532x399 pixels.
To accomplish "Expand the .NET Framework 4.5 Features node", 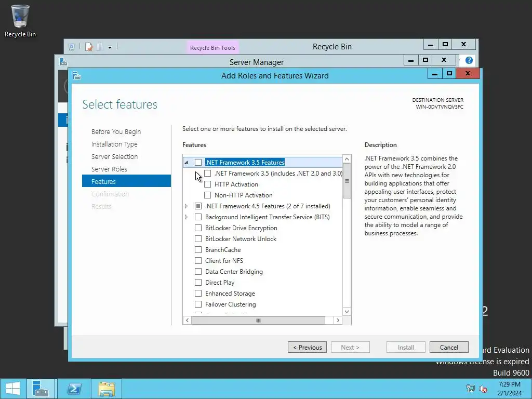I will click(x=187, y=206).
